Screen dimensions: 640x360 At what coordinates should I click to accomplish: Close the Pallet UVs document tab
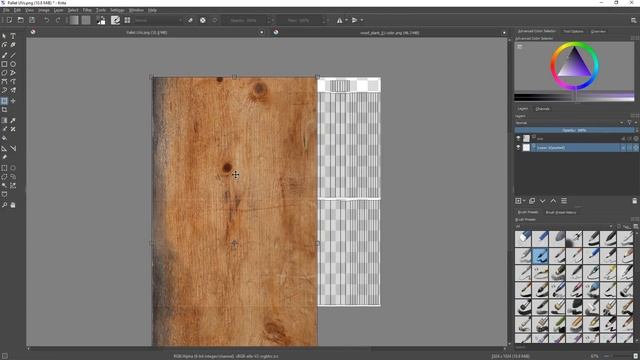(x=262, y=32)
